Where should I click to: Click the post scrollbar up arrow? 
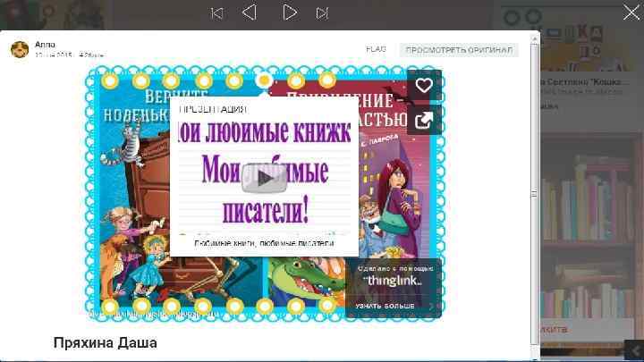click(534, 39)
